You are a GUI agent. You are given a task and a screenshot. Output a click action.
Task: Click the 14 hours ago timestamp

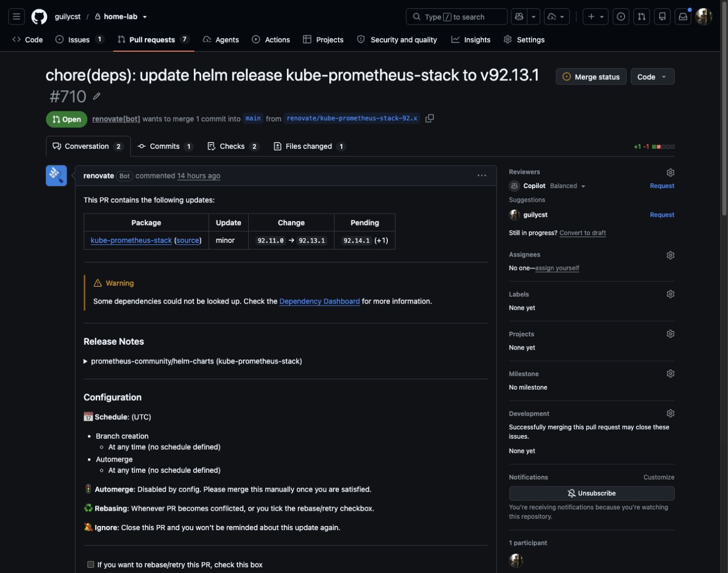pos(199,176)
